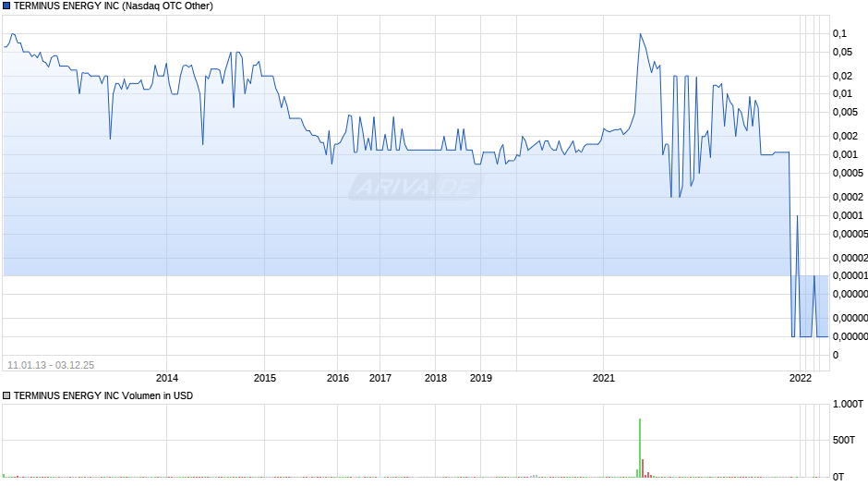Click the 0,005 price axis label
868x486 pixels.
tap(845, 112)
